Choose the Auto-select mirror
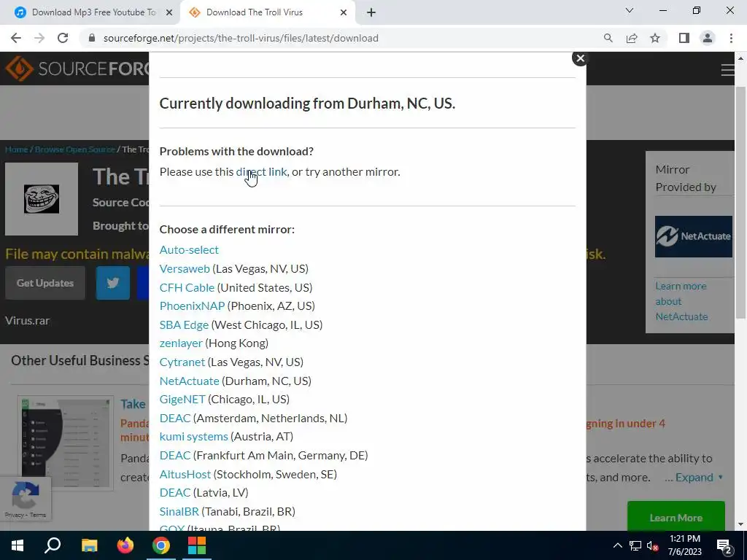747x560 pixels. click(x=189, y=250)
